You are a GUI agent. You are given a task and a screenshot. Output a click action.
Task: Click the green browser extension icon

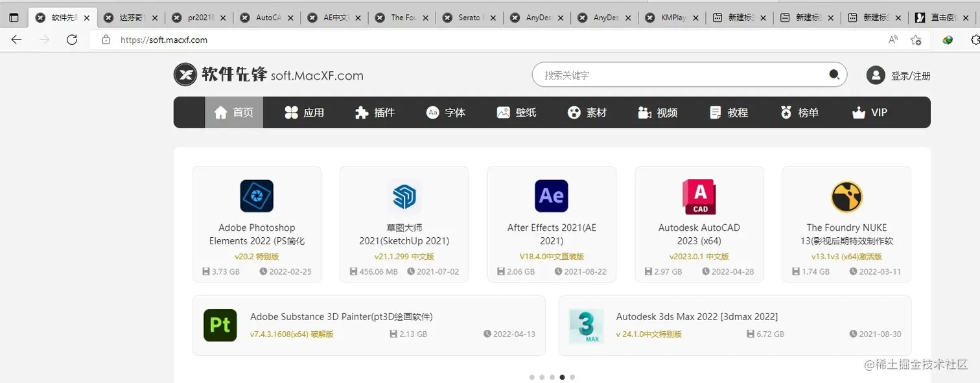(x=948, y=40)
